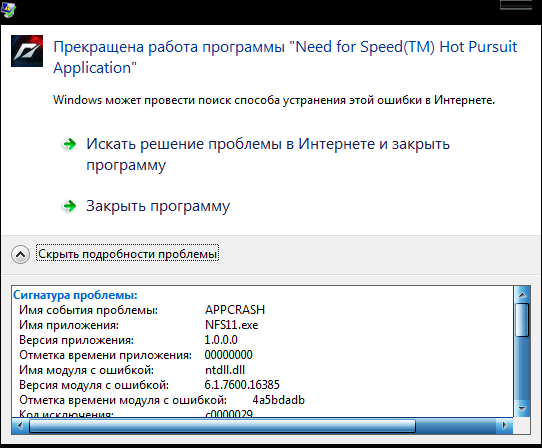
Task: Click the horizontal scrollbar thumb
Action: pyautogui.click(x=222, y=426)
